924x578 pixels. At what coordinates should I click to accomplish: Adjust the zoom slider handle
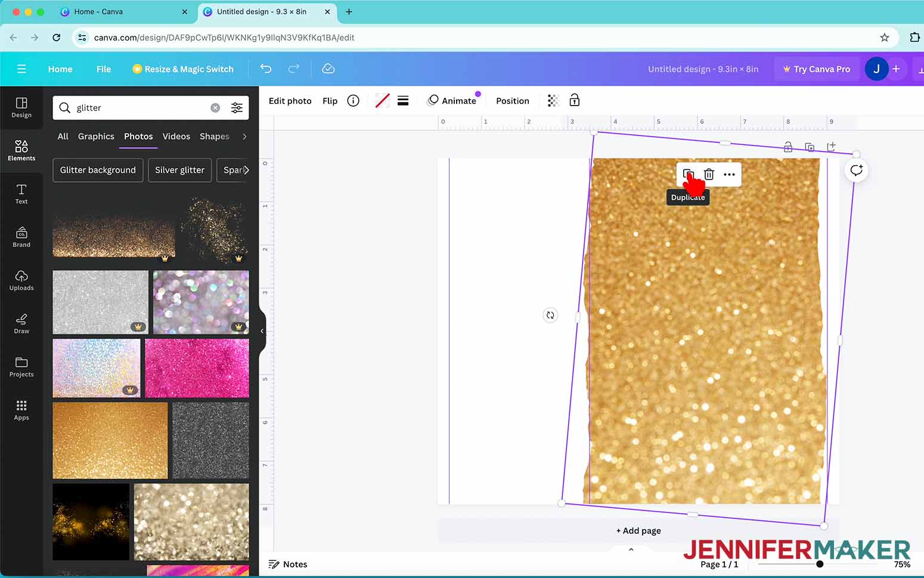pyautogui.click(x=820, y=564)
